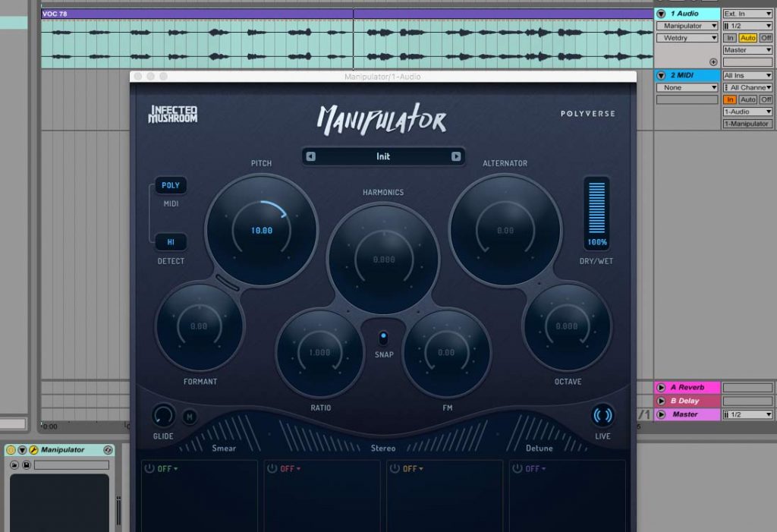Click the next preset arrow beside Init
Image resolution: width=777 pixels, height=532 pixels.
coord(456,156)
